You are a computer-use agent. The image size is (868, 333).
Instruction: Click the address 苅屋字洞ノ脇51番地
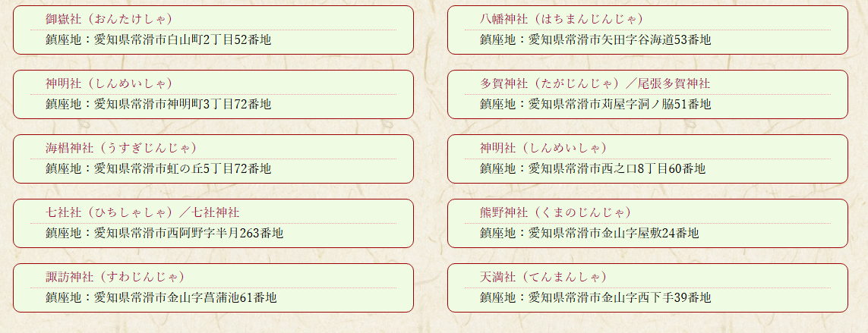tap(595, 104)
